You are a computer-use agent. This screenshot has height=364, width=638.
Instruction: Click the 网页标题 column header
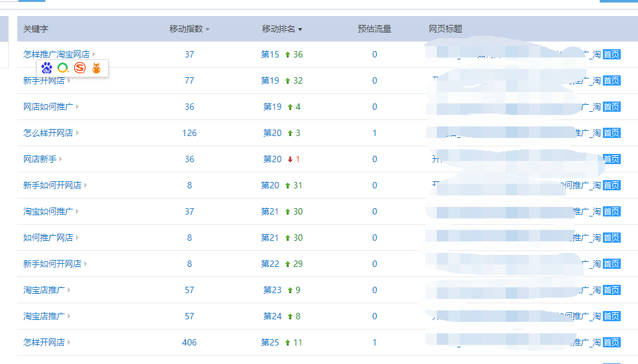point(445,29)
